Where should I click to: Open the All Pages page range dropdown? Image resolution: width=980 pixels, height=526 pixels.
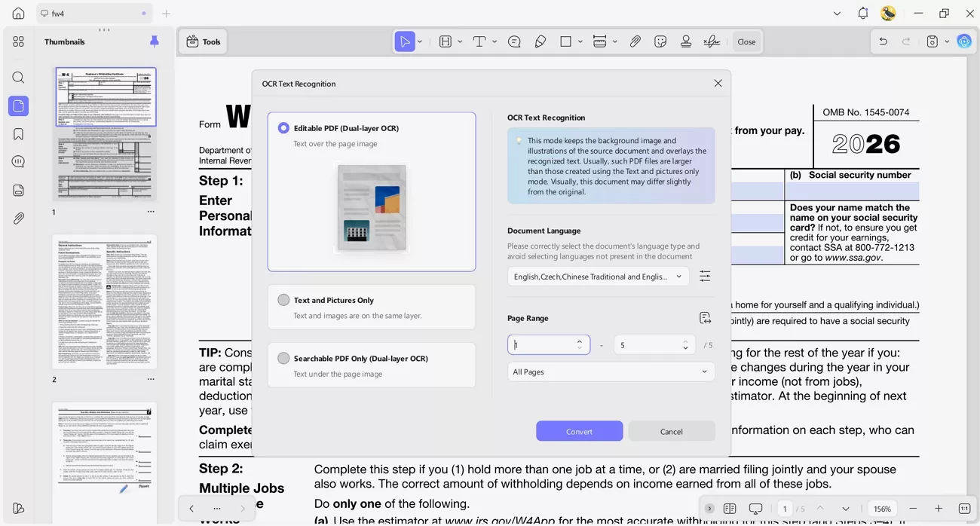pyautogui.click(x=611, y=372)
